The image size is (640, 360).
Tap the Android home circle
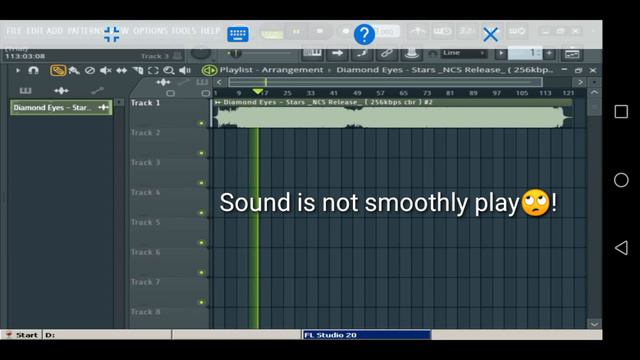[x=621, y=180]
